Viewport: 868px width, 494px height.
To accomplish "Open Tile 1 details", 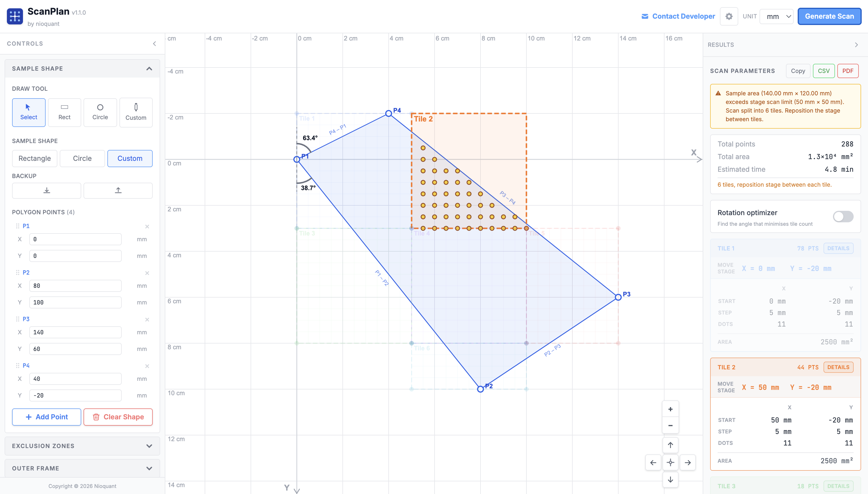I will click(x=838, y=248).
